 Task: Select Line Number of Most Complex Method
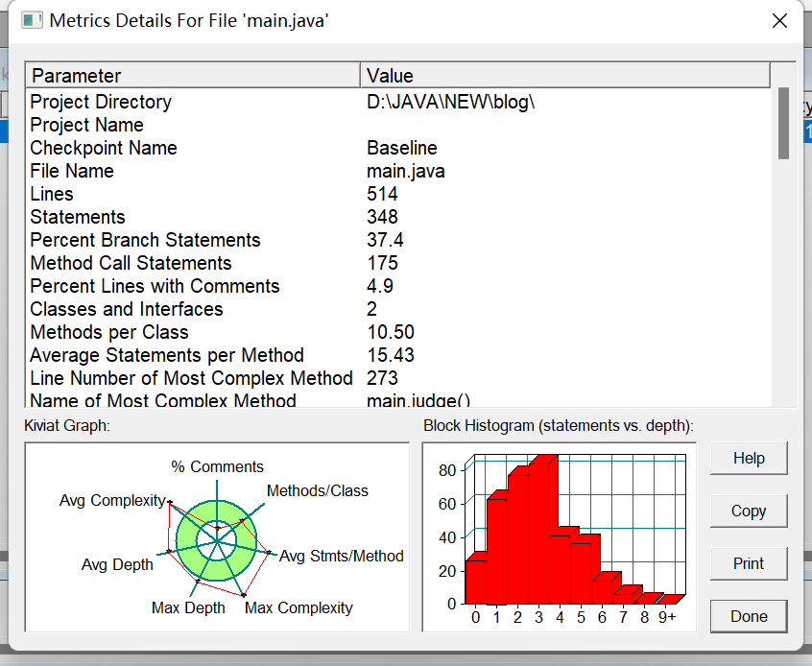[397, 378]
